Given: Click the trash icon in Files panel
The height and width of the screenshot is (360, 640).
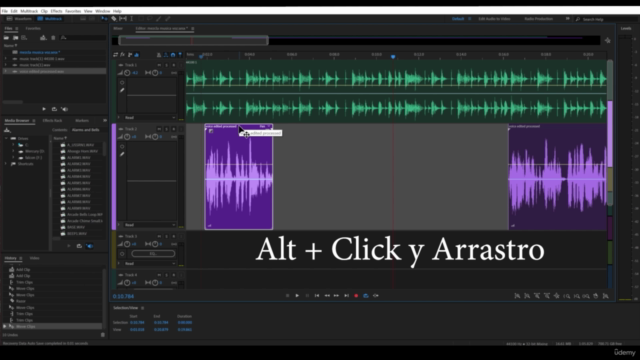Looking at the screenshot, I should 53,38.
